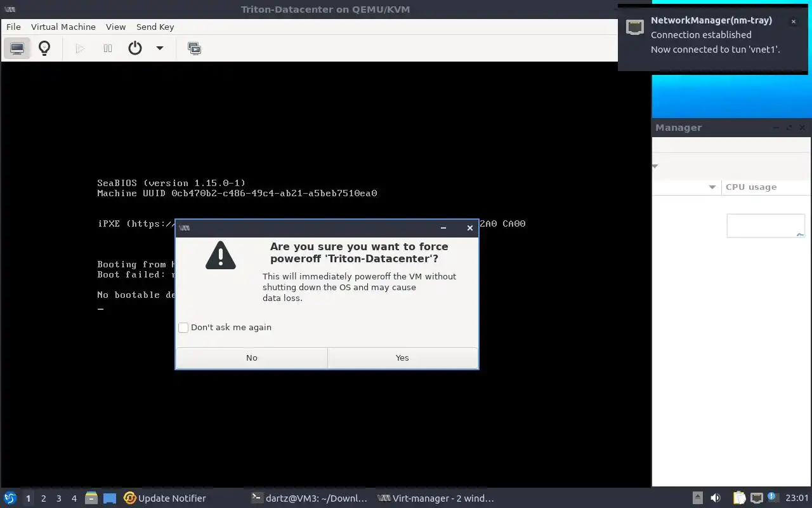
Task: Open Update Notifier taskbar entry
Action: (x=165, y=498)
